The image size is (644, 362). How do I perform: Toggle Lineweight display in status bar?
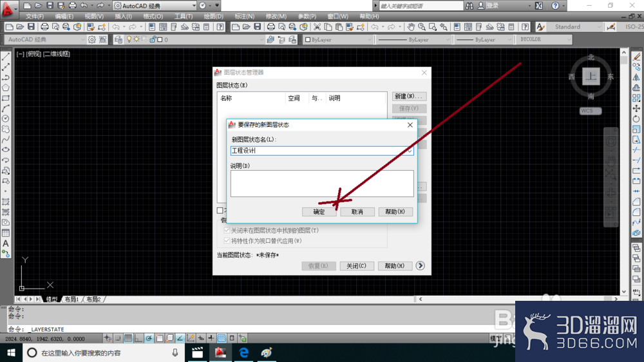coord(211,338)
